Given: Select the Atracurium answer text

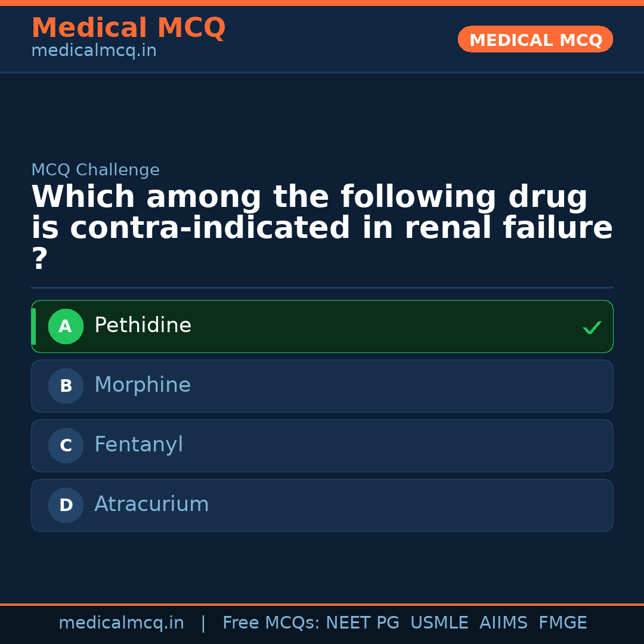Looking at the screenshot, I should [151, 504].
